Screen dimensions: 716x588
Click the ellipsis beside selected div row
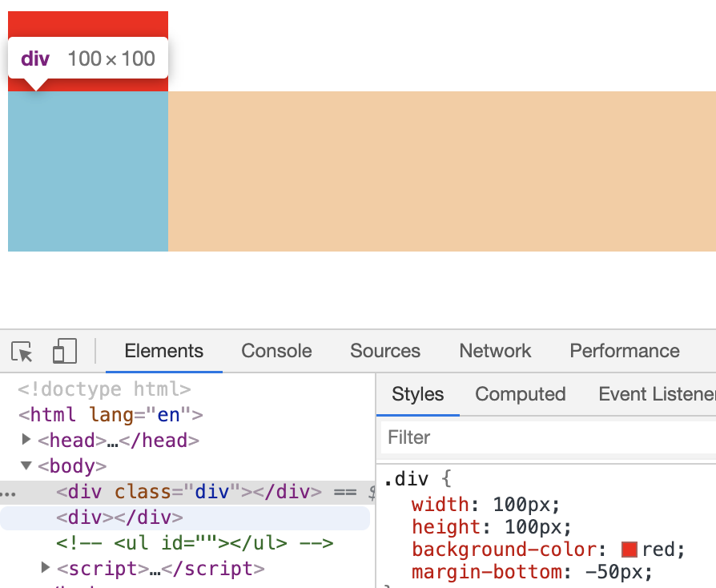tap(8, 494)
